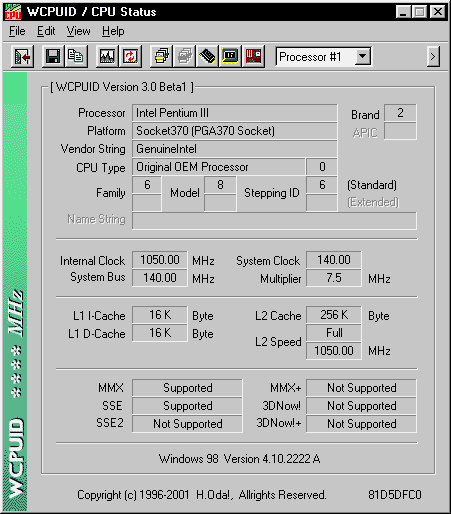
Task: Click the Model value '8'
Action: click(x=220, y=185)
